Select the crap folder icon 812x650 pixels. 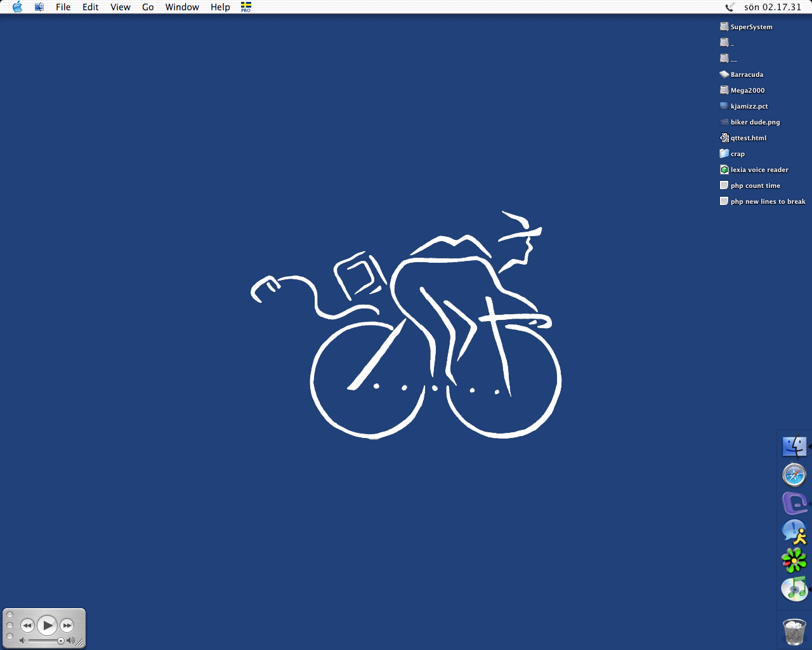[724, 154]
